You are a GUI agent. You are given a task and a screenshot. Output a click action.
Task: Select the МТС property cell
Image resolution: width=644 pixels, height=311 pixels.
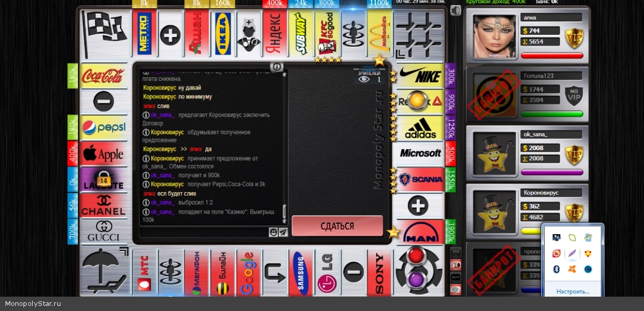pyautogui.click(x=144, y=273)
